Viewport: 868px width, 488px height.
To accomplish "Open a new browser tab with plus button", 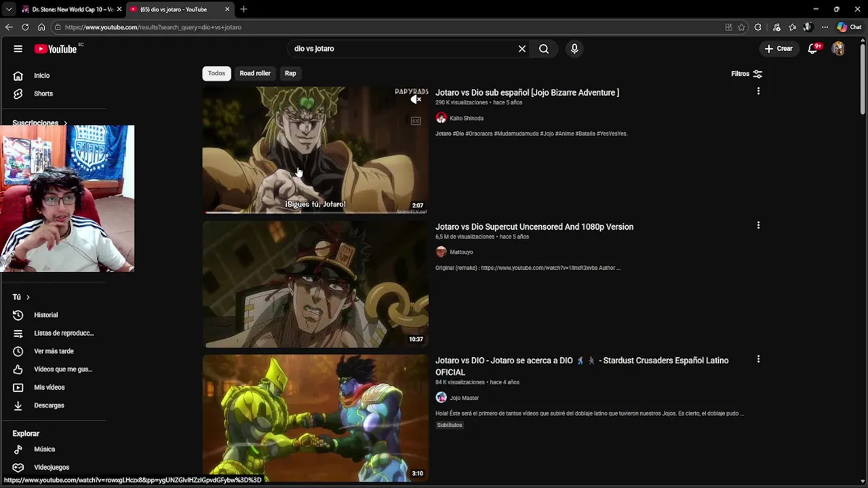I will click(243, 9).
